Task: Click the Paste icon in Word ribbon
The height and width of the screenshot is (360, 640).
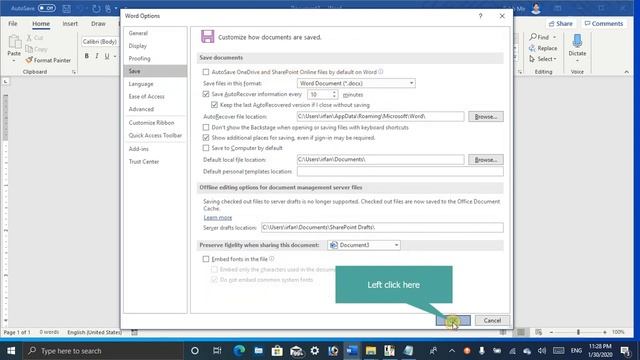Action: [14, 41]
